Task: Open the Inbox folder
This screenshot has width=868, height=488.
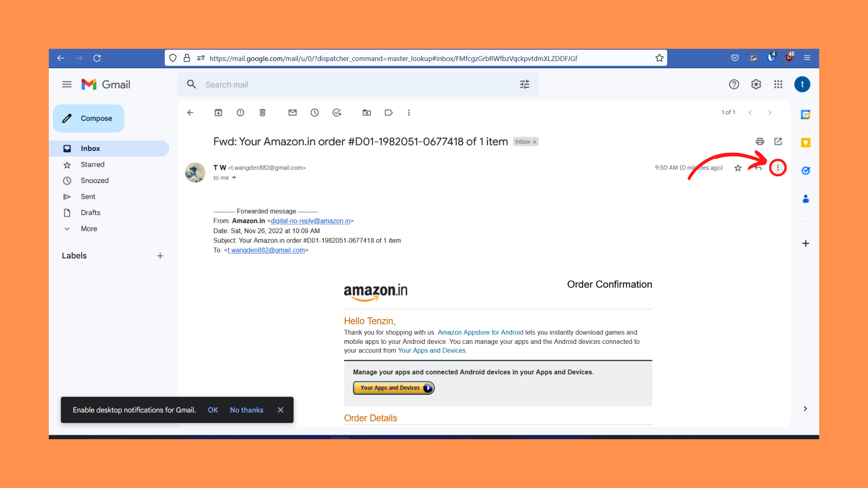Action: 109,149
